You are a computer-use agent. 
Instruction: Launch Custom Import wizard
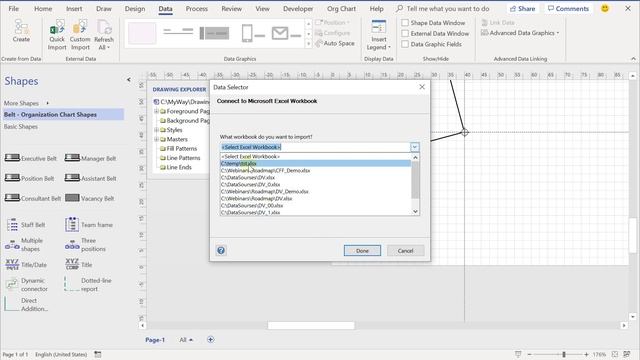80,36
